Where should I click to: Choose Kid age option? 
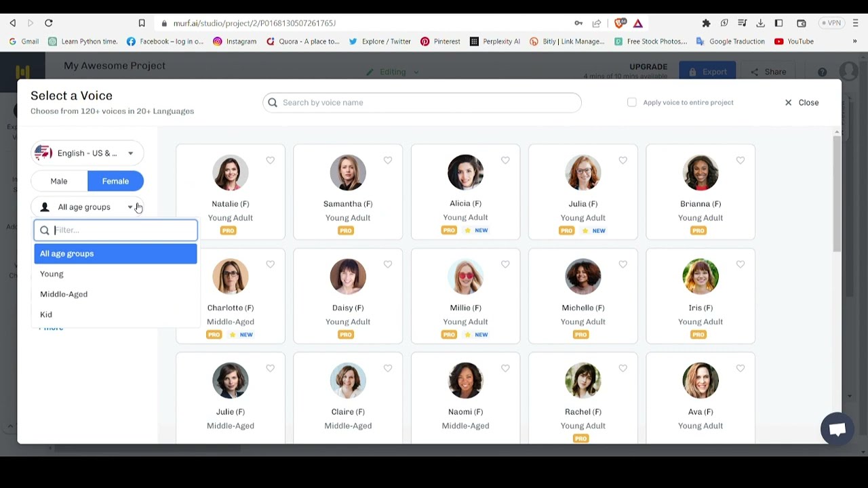[115, 314]
